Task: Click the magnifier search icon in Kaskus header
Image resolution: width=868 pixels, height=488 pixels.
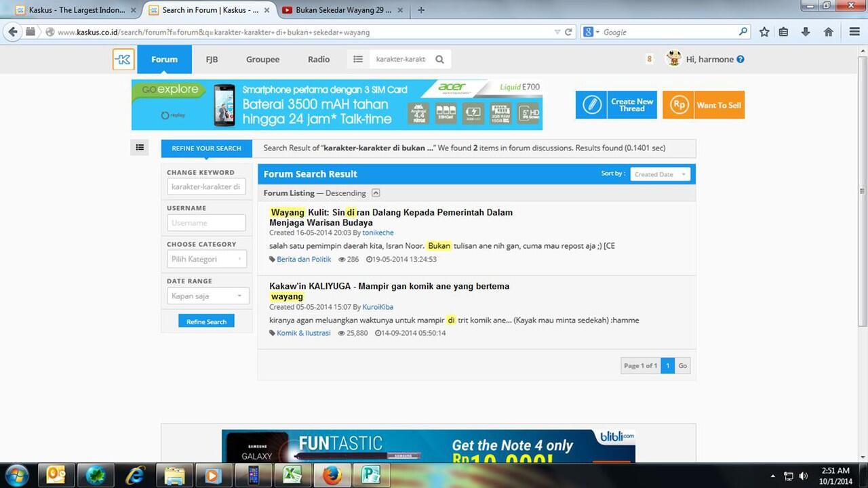Action: coord(439,60)
